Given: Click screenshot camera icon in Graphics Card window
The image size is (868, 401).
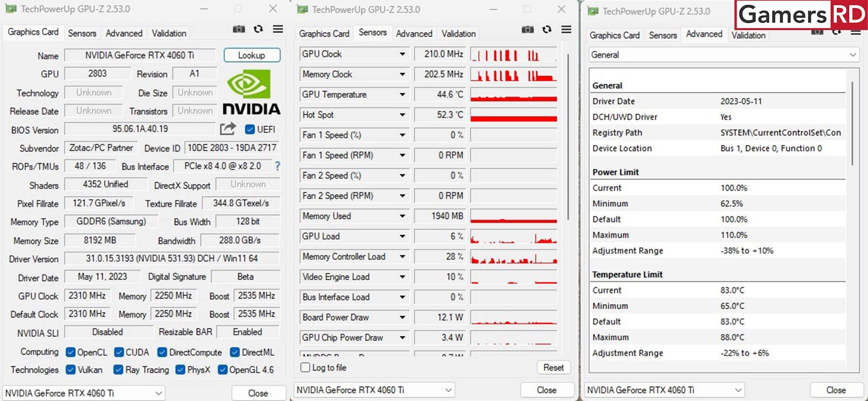Looking at the screenshot, I should pos(239,29).
